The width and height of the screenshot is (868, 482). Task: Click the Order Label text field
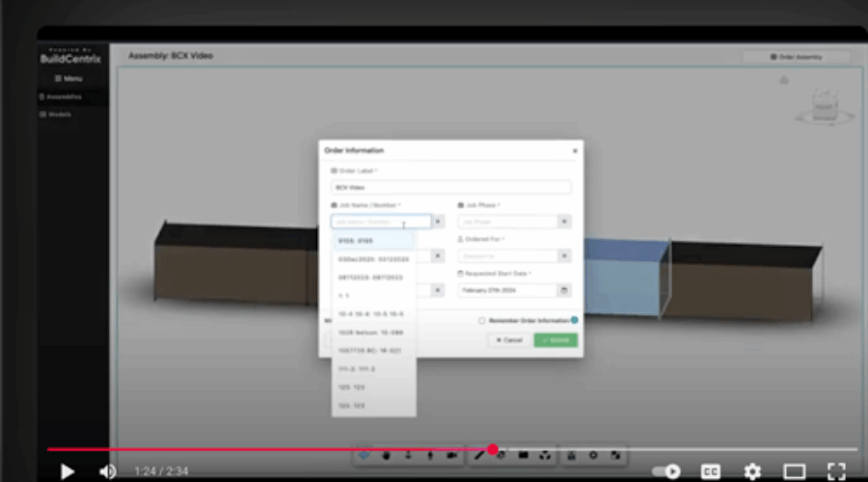(x=450, y=187)
